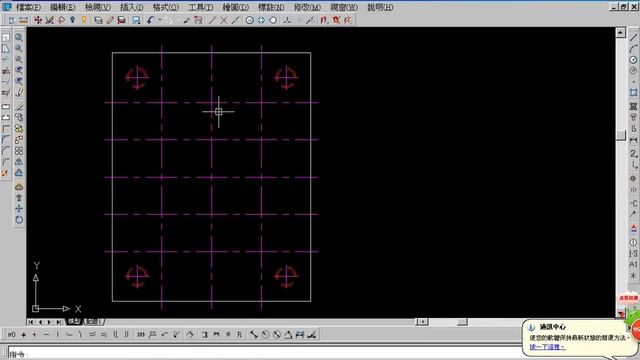640x360 pixels.
Task: Click the undo curved-arrow icon
Action: click(x=150, y=20)
